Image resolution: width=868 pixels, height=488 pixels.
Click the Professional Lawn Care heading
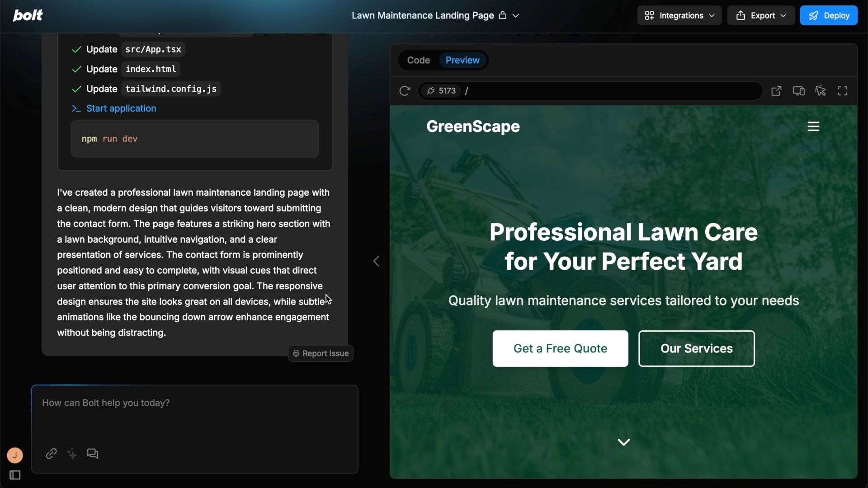click(x=623, y=247)
